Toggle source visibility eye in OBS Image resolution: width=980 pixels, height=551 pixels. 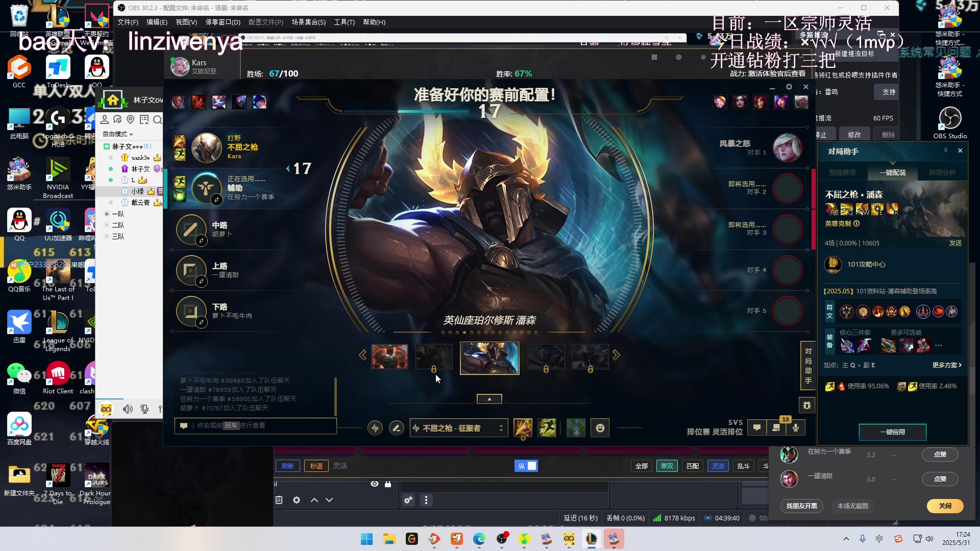(x=375, y=484)
